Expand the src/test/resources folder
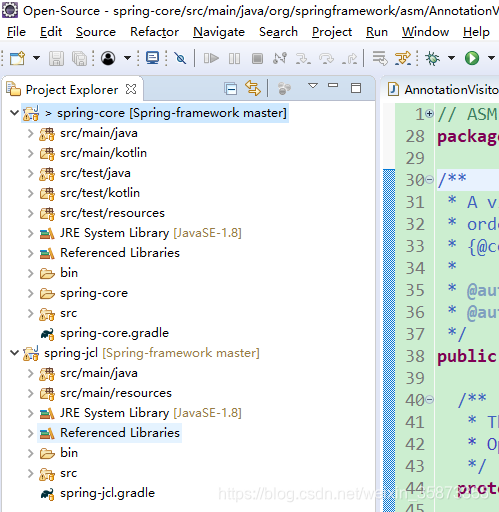The height and width of the screenshot is (512, 499). [x=30, y=213]
